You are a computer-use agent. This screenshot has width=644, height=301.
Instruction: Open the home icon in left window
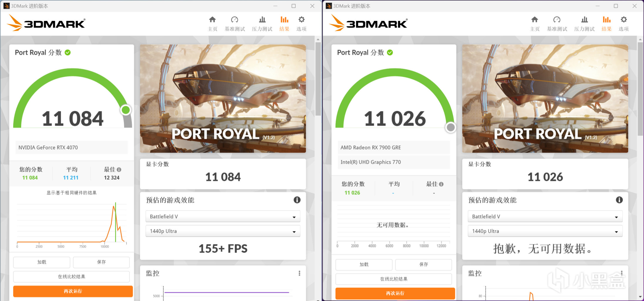click(213, 20)
